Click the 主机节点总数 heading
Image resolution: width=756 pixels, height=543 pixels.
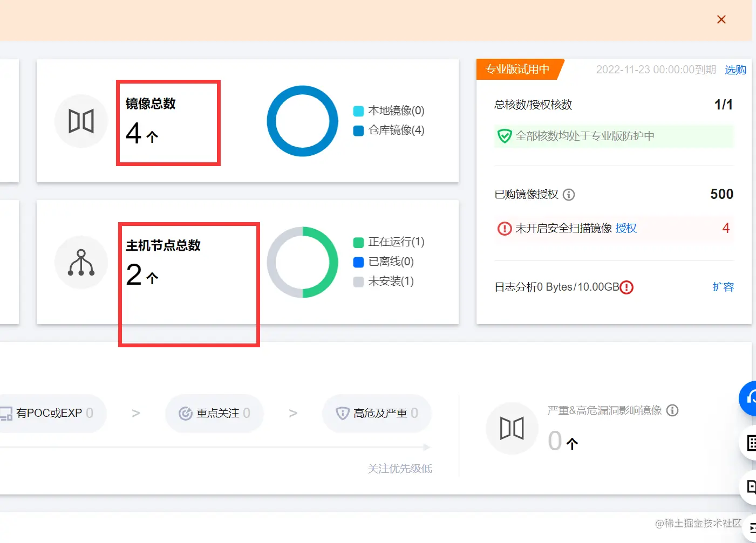click(x=163, y=245)
